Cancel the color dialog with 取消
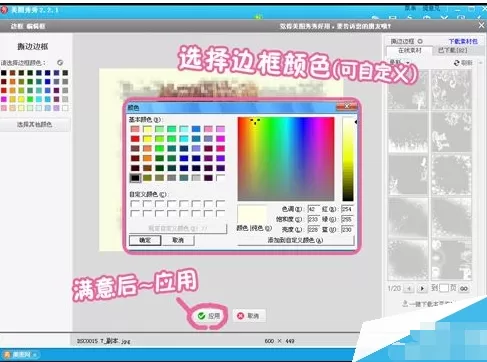 (178, 240)
